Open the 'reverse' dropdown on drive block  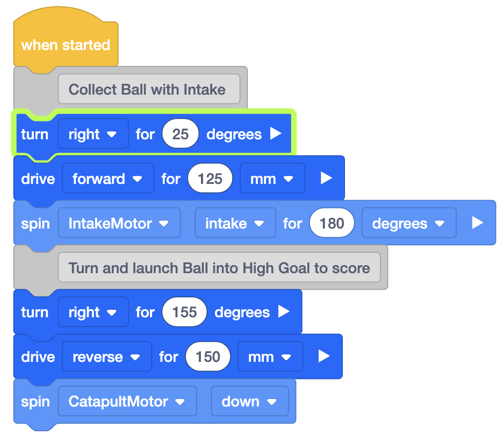point(106,356)
